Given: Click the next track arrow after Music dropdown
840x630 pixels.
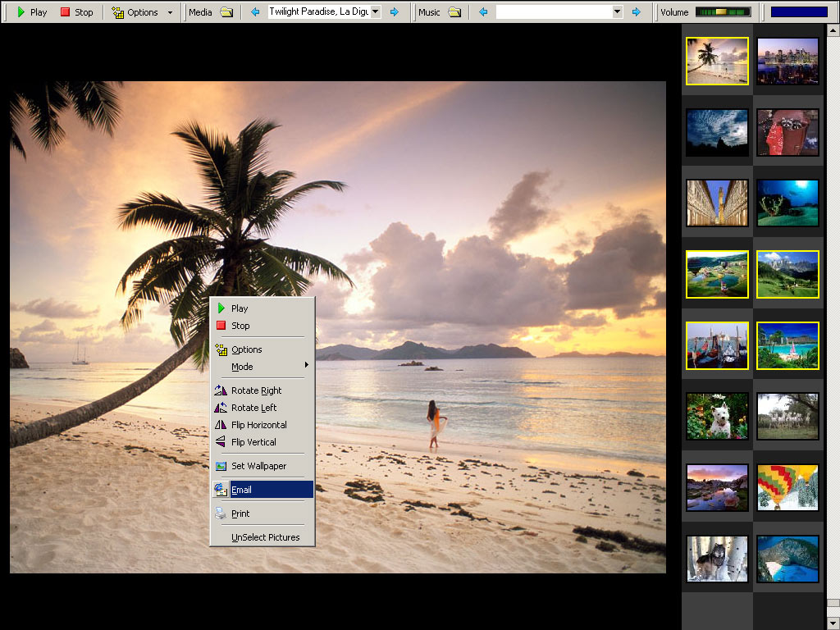Looking at the screenshot, I should 636,12.
